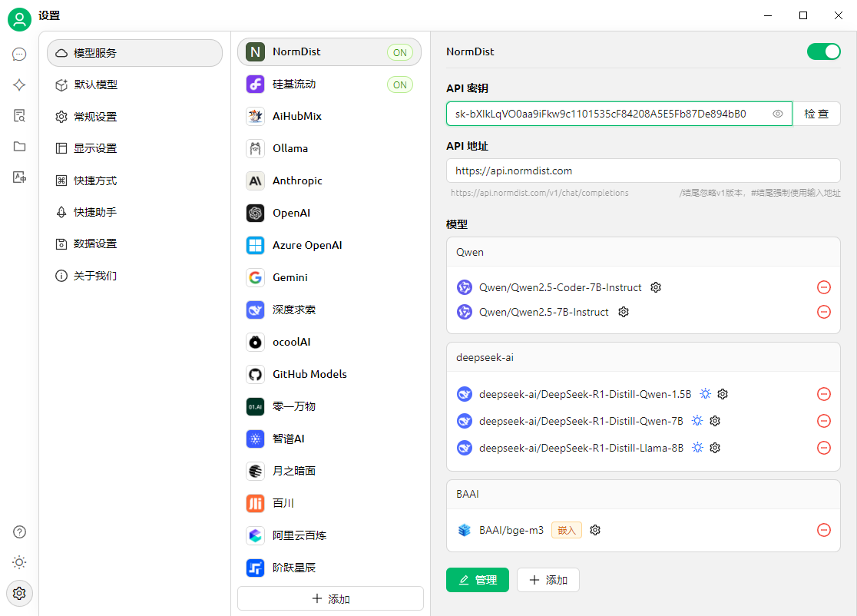Viewport: 857px width, 616px height.
Task: Select the AiHubMix provider
Action: [x=329, y=116]
